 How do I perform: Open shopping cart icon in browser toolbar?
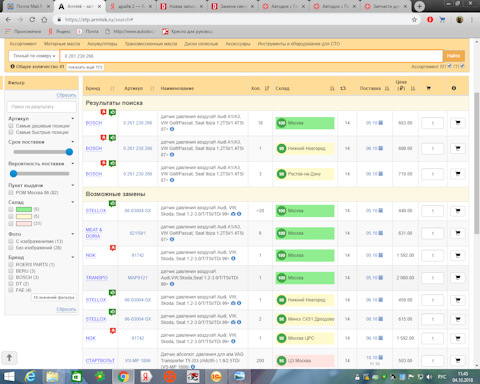[442, 20]
